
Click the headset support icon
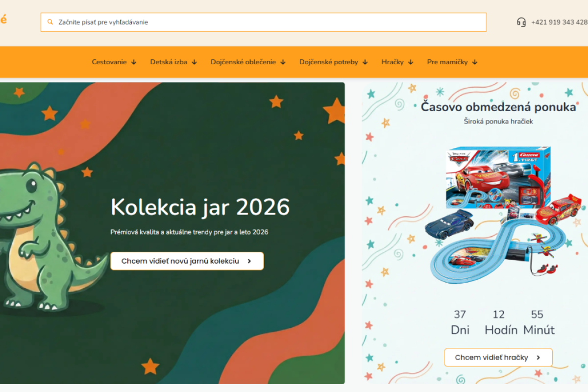point(521,22)
